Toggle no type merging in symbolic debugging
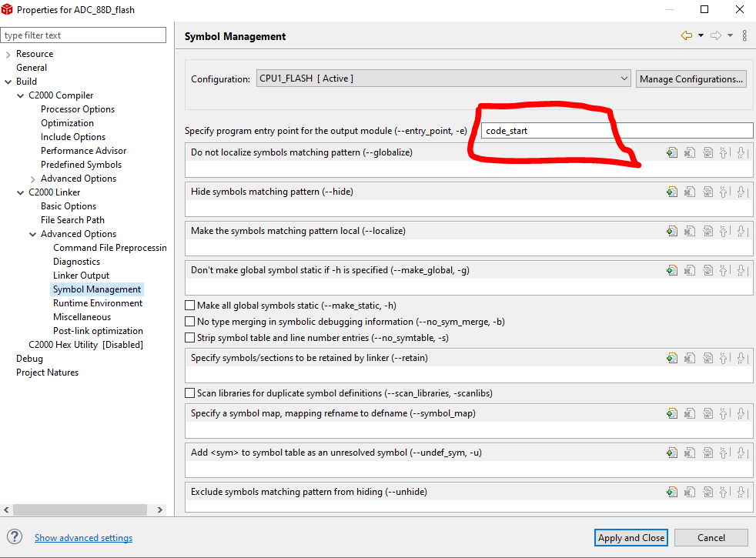 (x=189, y=321)
